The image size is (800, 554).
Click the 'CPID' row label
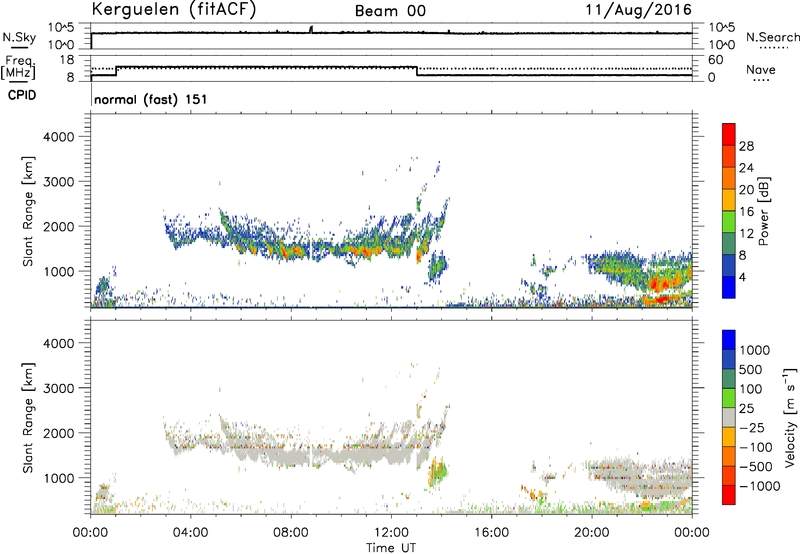(x=22, y=95)
